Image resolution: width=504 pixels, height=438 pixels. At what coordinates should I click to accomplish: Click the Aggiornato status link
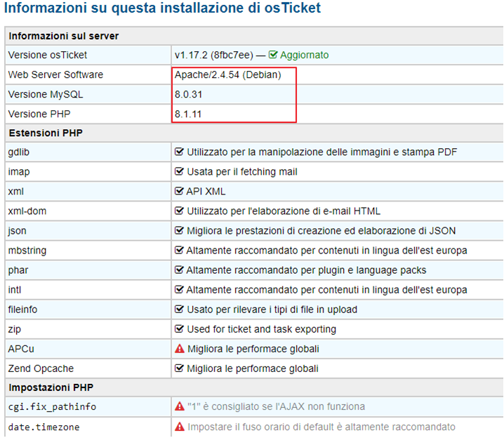[304, 55]
